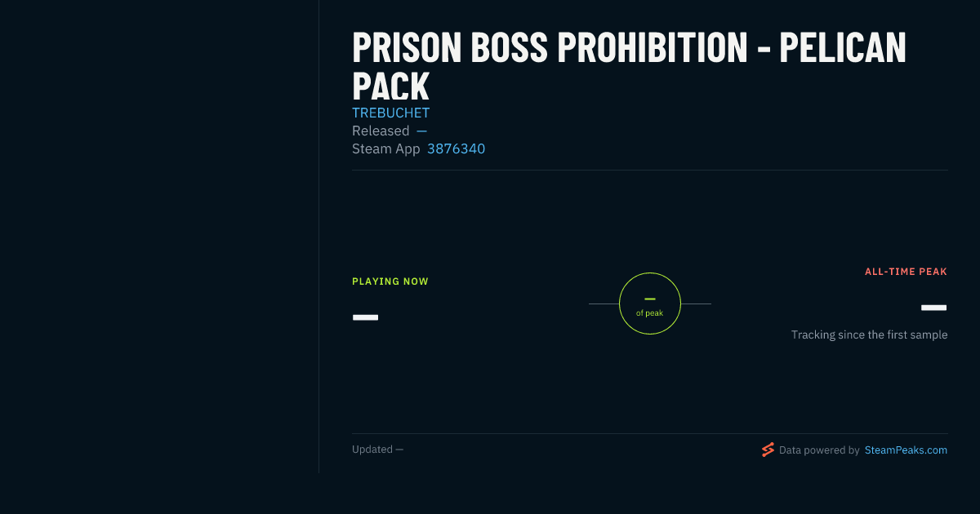Viewport: 980px width, 514px height.
Task: Click the Prison Boss Prohibition title
Action: pyautogui.click(x=629, y=67)
